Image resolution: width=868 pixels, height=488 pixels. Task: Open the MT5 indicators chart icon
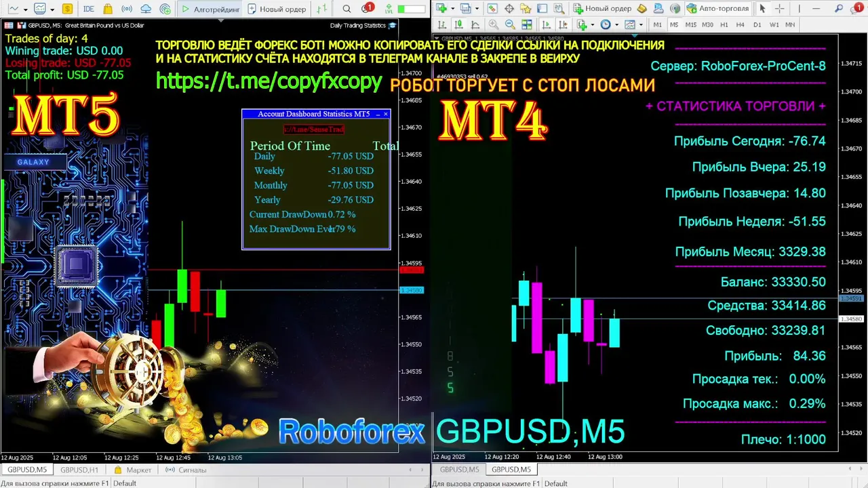[x=40, y=9]
